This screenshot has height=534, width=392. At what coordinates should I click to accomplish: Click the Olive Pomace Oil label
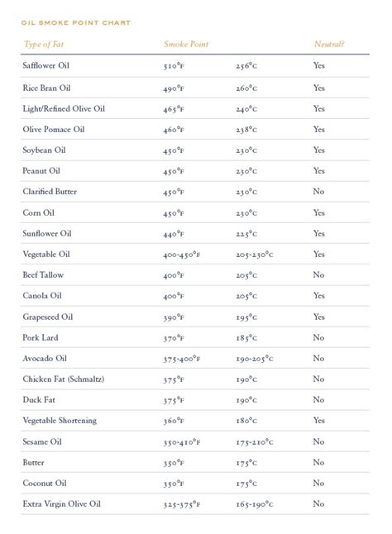pos(54,130)
